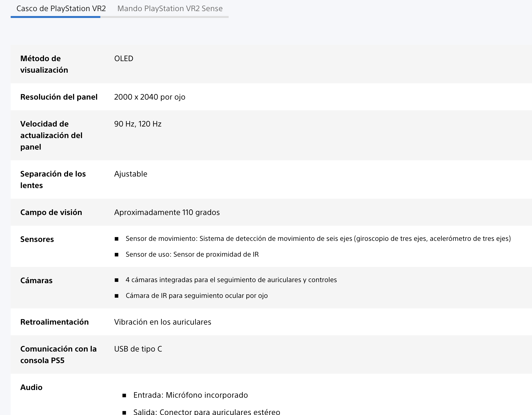Click Entrada: Micrófono incorporado bullet item
Screen dimensions: 532x415
click(x=190, y=395)
